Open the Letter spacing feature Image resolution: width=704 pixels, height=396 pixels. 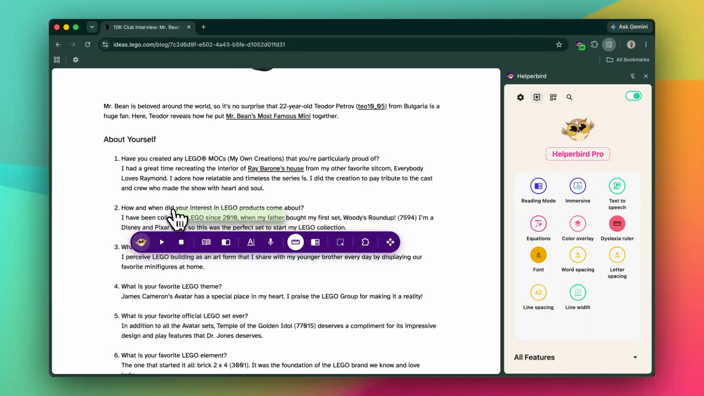pyautogui.click(x=617, y=263)
